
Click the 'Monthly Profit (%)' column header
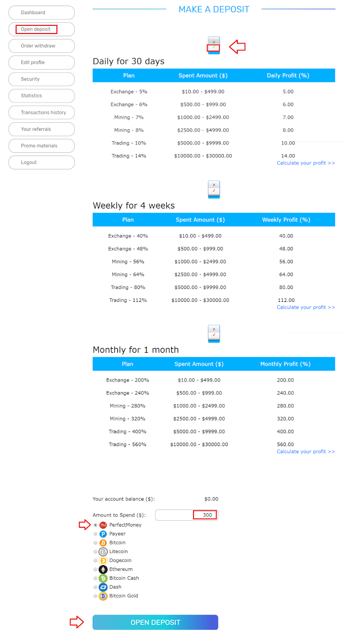(x=285, y=364)
